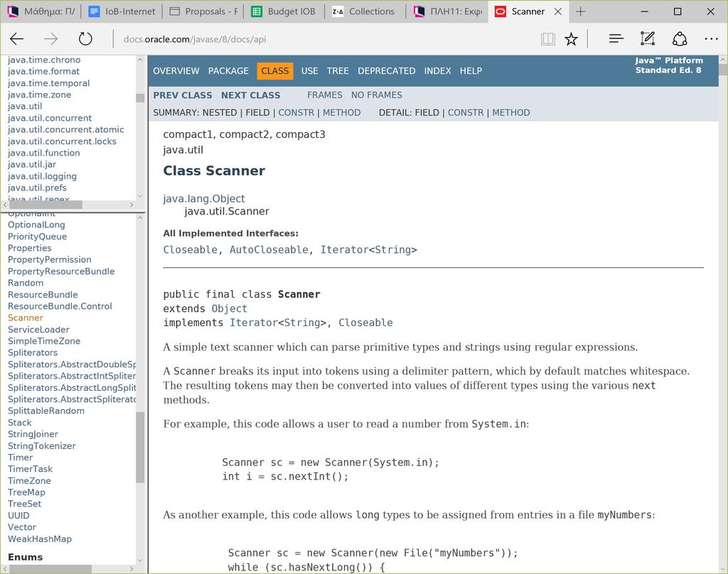Open SplittableRandom class in class list
The width and height of the screenshot is (728, 574).
[x=46, y=411]
